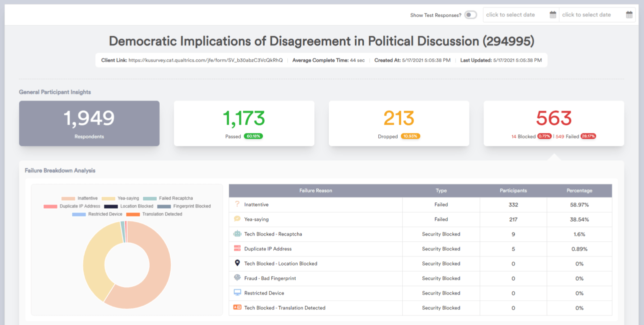Screen dimensions: 644x325
Task: Open the second date picker calendar icon
Action: coord(629,15)
